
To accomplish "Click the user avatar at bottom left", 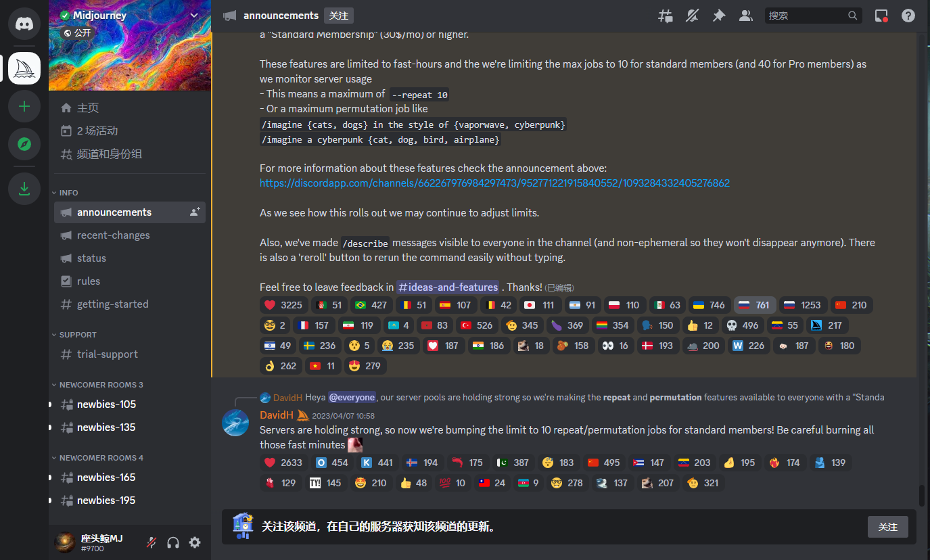I will (65, 542).
